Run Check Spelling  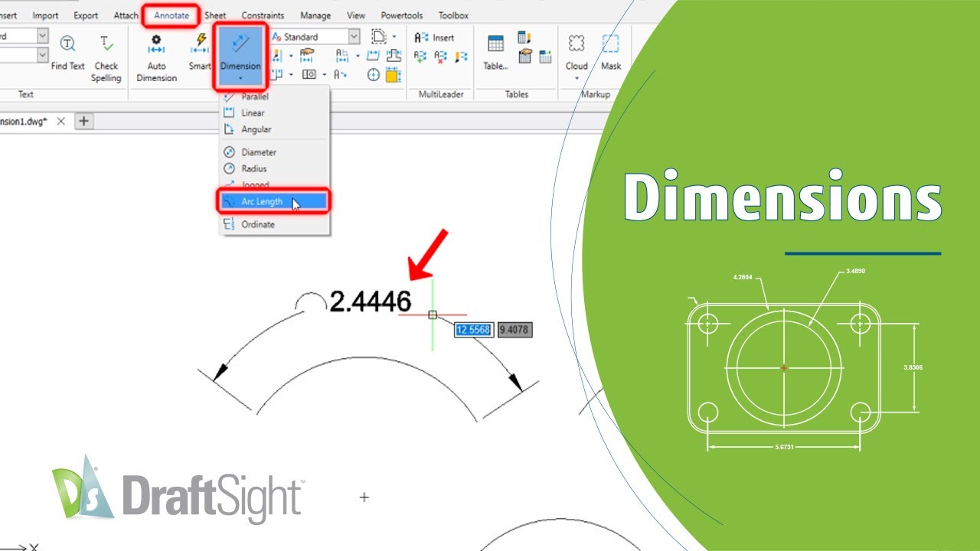(106, 58)
